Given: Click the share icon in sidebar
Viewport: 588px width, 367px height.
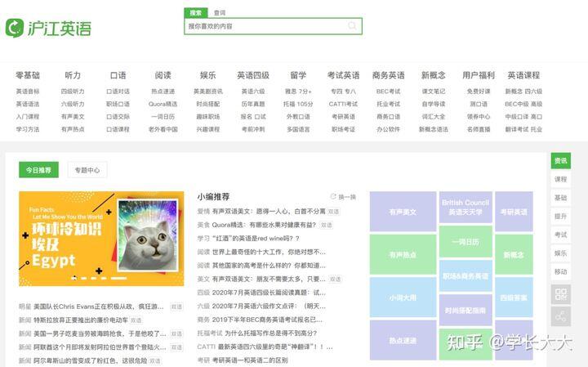Looking at the screenshot, I should click(x=560, y=316).
